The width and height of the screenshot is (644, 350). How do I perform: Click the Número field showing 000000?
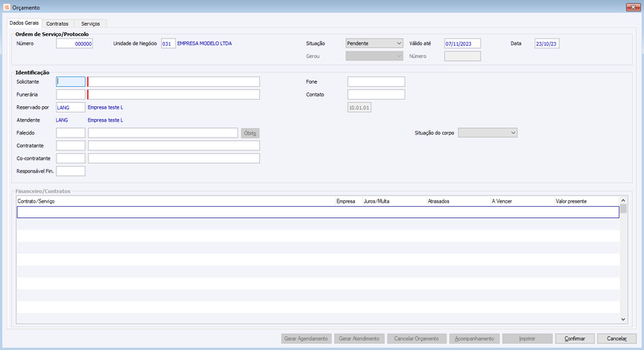pyautogui.click(x=74, y=43)
